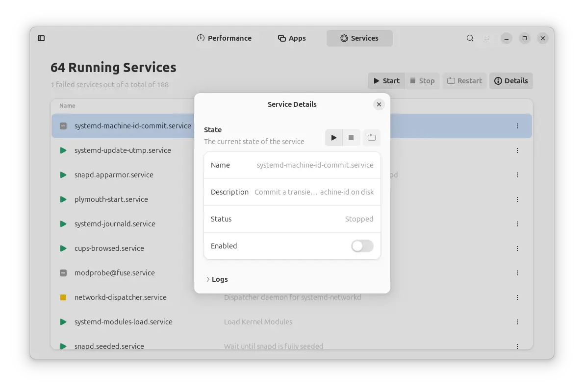
Task: Switch to the Apps tab
Action: (x=292, y=38)
